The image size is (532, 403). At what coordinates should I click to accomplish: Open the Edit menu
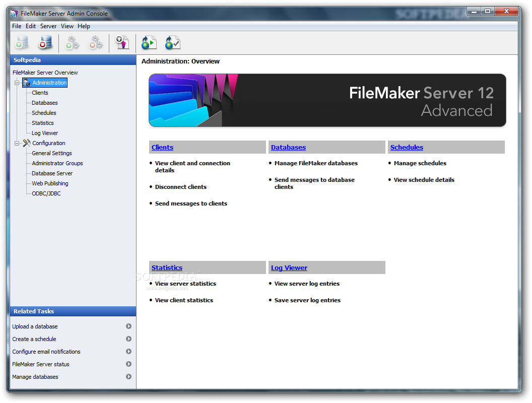(31, 26)
